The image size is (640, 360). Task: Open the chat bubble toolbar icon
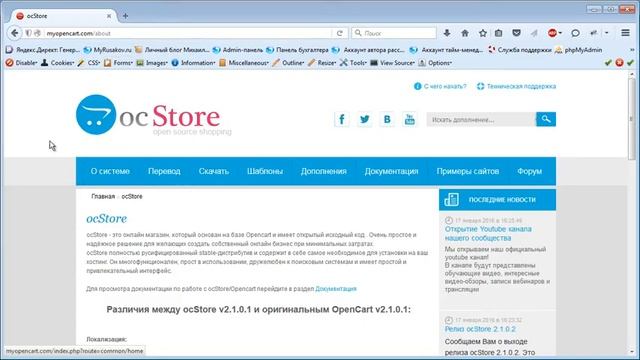point(576,33)
